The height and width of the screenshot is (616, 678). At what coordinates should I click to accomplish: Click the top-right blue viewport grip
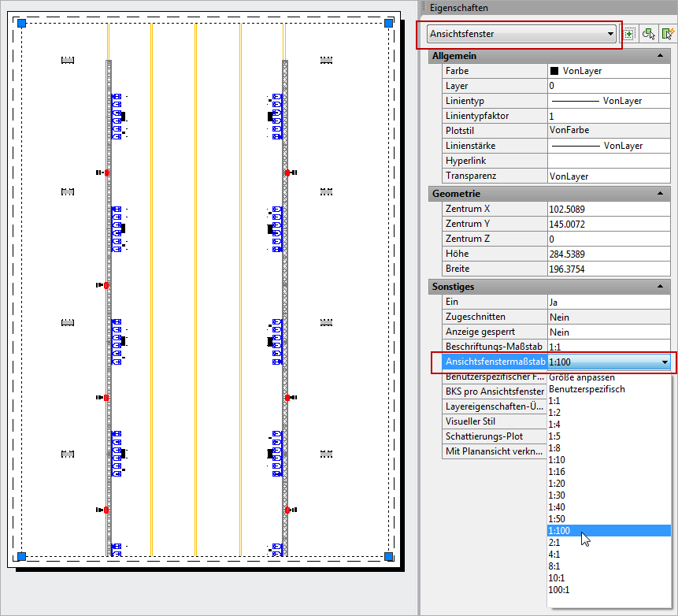click(x=389, y=24)
